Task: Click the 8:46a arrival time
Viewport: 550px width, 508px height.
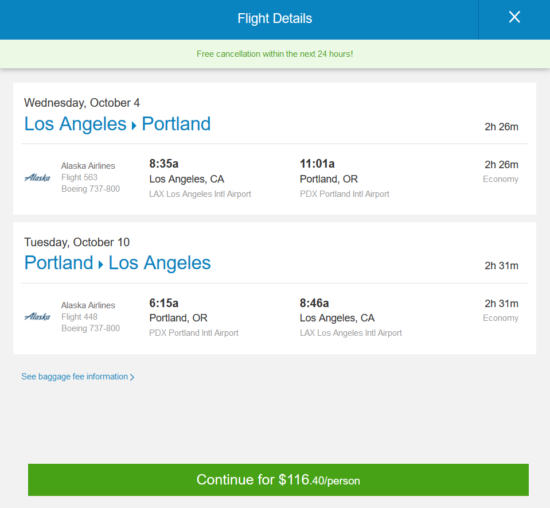Action: tap(314, 303)
